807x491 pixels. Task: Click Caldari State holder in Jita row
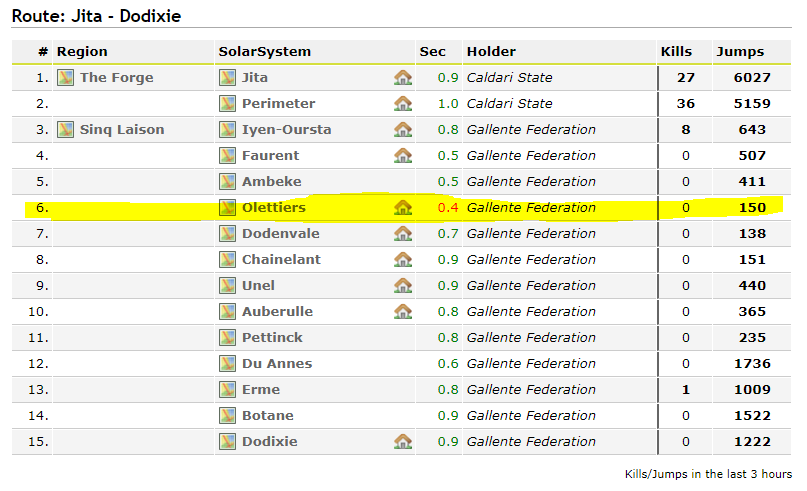coord(510,78)
